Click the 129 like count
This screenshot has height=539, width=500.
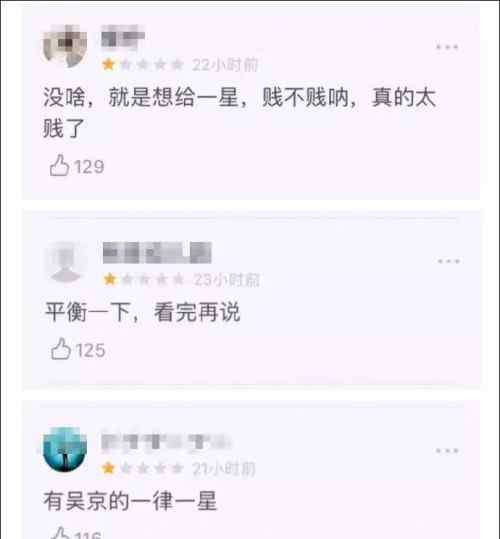(89, 167)
